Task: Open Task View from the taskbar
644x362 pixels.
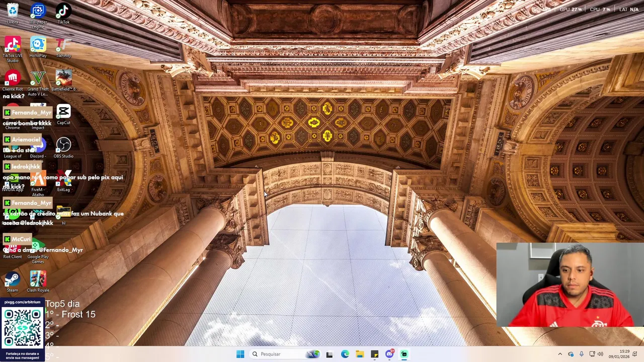Action: pyautogui.click(x=329, y=354)
